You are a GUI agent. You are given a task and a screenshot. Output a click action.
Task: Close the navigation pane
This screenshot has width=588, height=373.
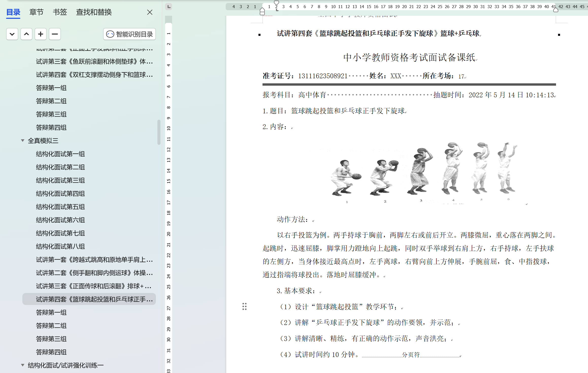click(150, 12)
